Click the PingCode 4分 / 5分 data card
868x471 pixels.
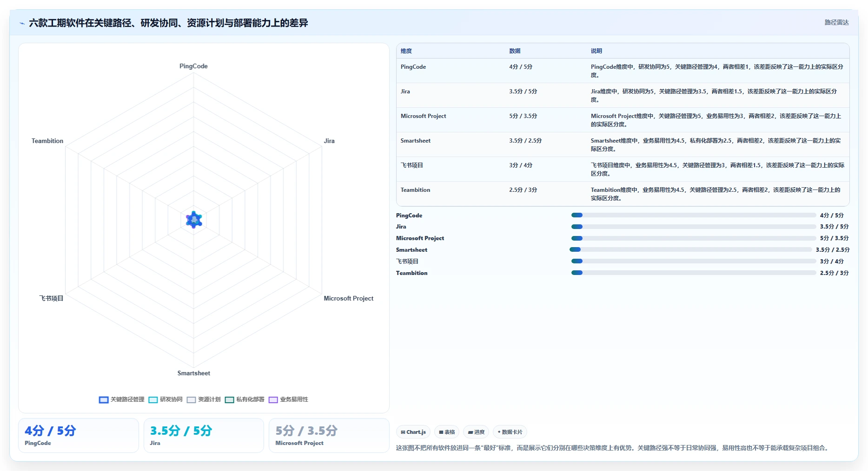click(79, 435)
